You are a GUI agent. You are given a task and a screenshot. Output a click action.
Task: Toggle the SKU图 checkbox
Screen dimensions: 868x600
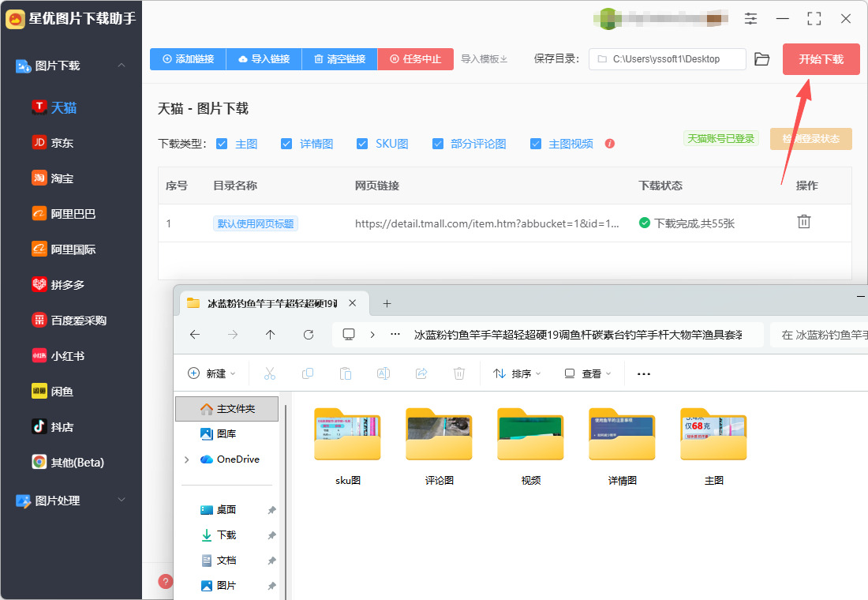[362, 144]
